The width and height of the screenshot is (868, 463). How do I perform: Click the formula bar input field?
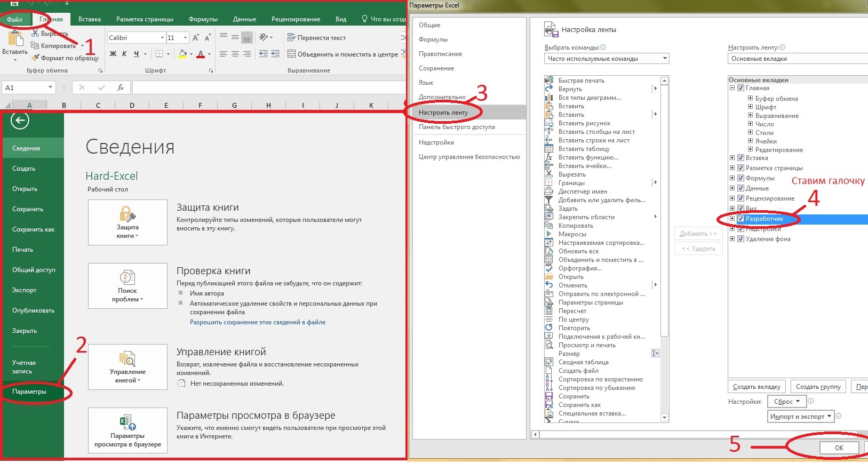269,87
